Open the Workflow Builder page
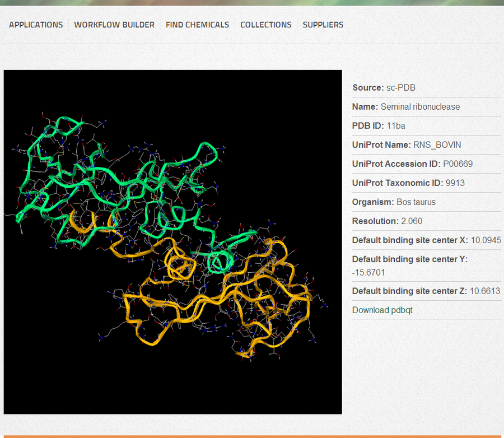 114,25
